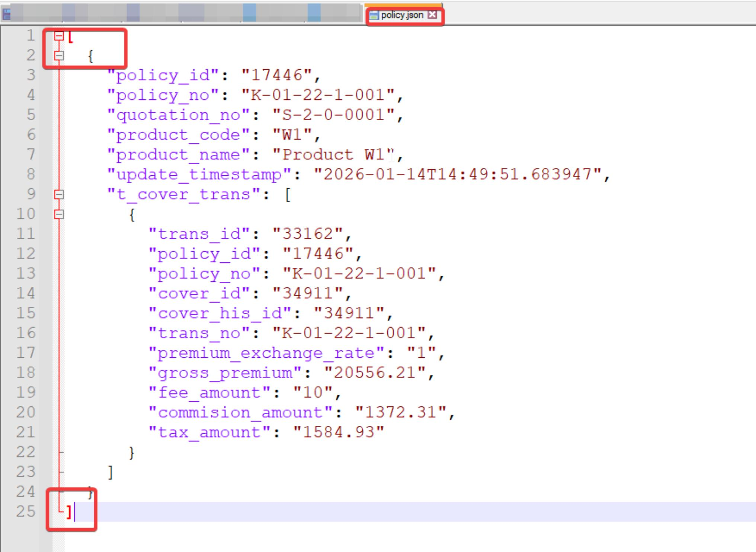Click the value "Product W1"
Image resolution: width=756 pixels, height=552 pixels.
(333, 154)
